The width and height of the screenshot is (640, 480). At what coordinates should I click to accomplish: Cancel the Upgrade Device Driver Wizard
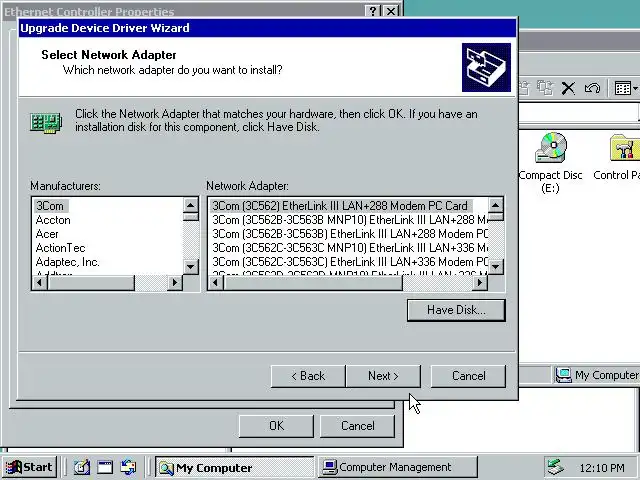coord(468,376)
